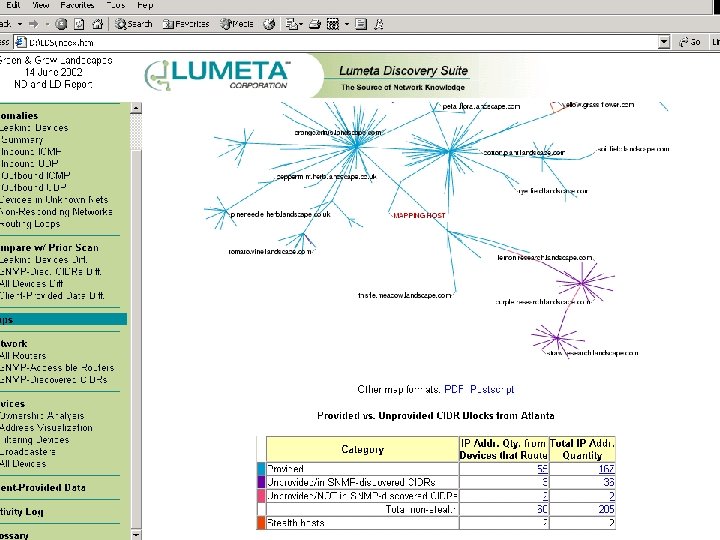Screen dimensions: 720x540
Task: Click the Mail icon in the toolbar
Action: [291, 24]
